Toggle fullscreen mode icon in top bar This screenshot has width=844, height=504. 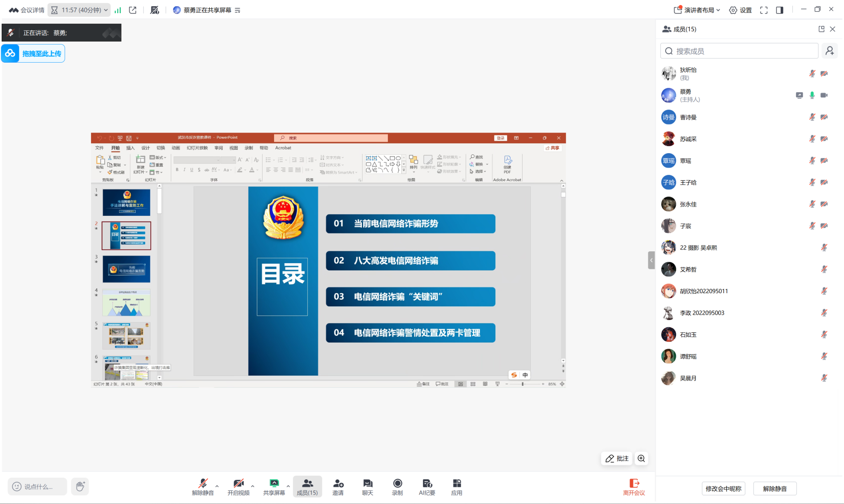764,10
